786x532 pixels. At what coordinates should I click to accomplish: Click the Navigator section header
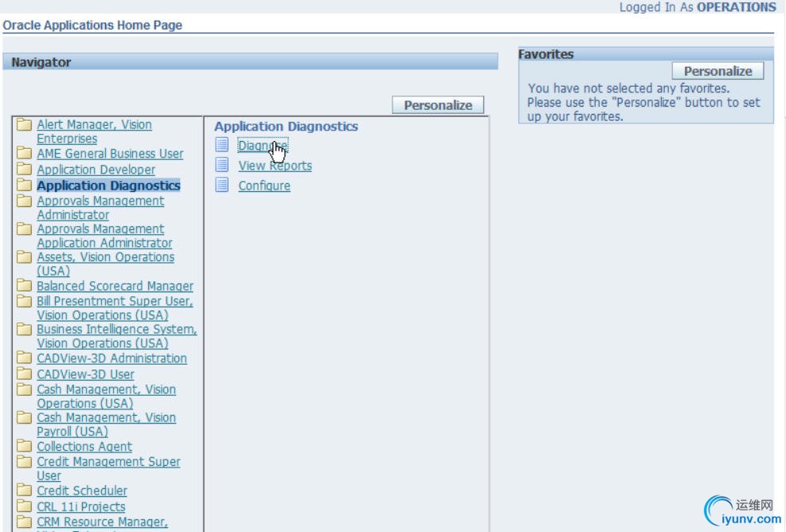click(x=250, y=61)
